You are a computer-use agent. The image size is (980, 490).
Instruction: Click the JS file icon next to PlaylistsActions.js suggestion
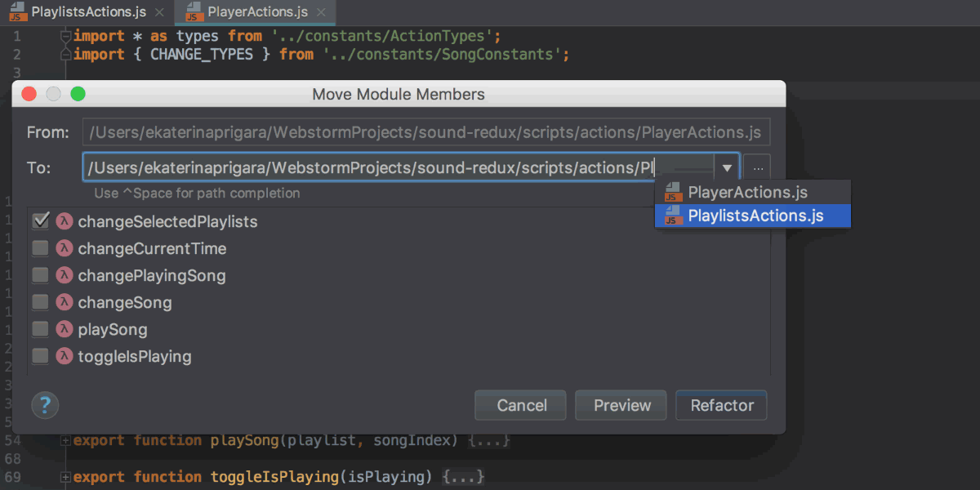point(674,216)
